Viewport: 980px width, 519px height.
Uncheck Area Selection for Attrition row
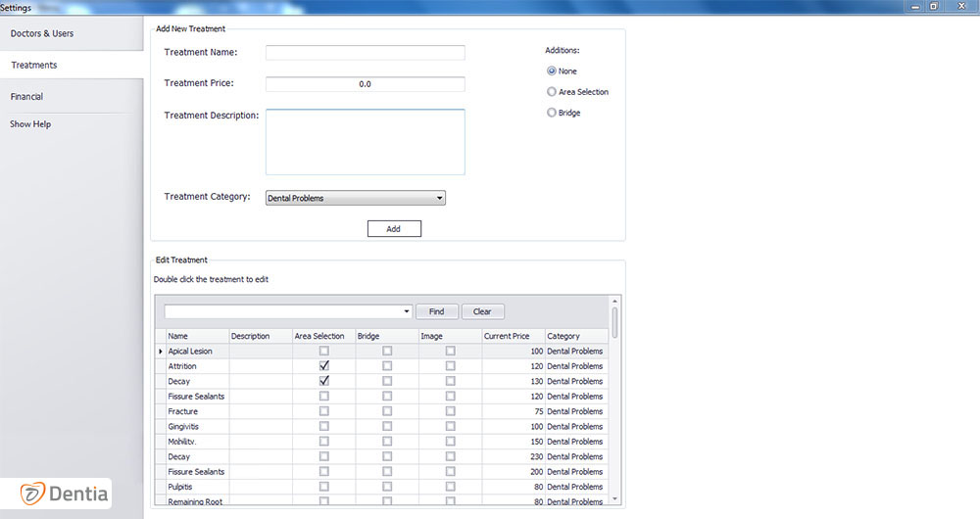[324, 366]
